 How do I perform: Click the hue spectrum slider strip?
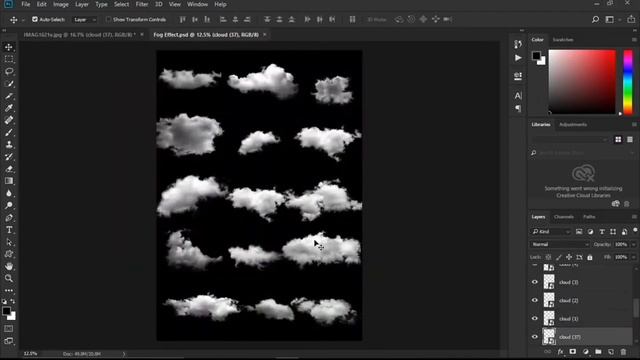628,82
